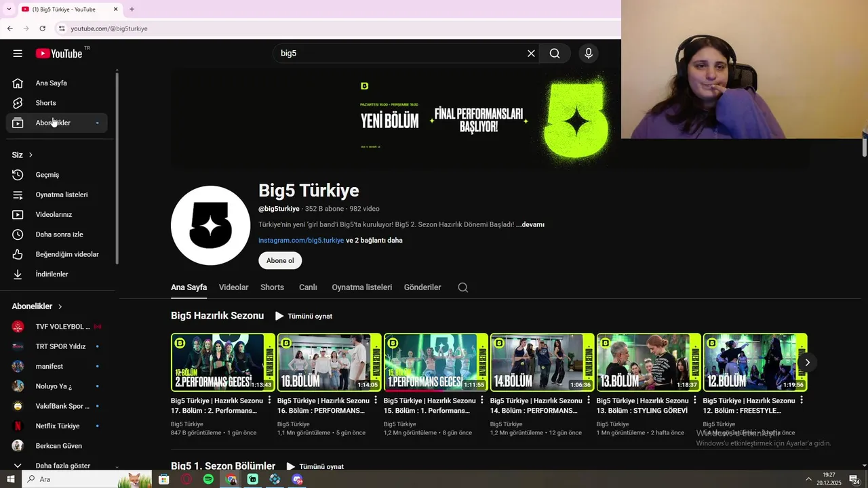Image resolution: width=868 pixels, height=488 pixels.
Task: Open 17. Bölüm 2. Performans Gecesi thumbnail
Action: (223, 362)
